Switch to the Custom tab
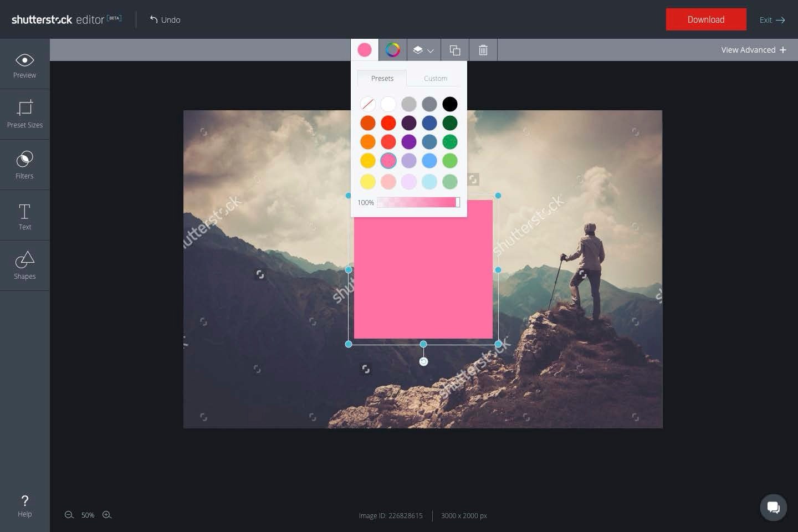Viewport: 798px width, 532px height. point(436,78)
